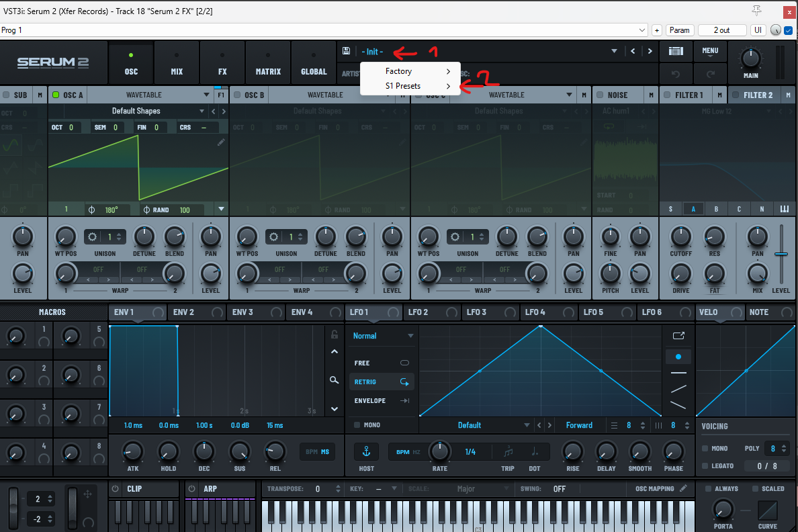
Task: Open the preset browser list icon
Action: tap(675, 51)
